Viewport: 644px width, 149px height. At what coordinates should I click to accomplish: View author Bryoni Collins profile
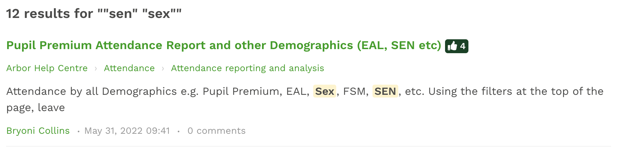pos(38,131)
